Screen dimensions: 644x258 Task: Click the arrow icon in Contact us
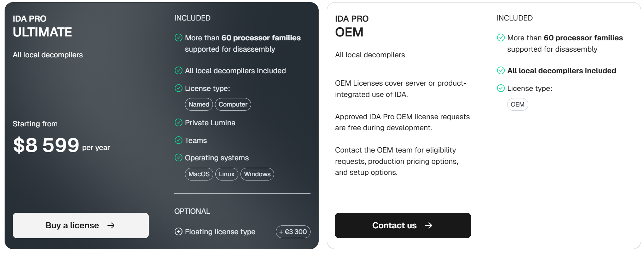428,225
